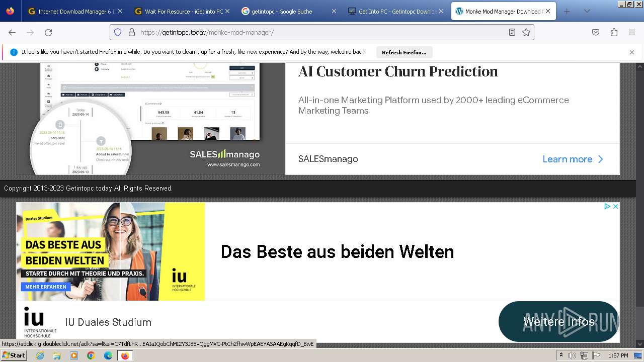644x362 pixels.
Task: Close the IU ad with X
Action: pos(615,206)
